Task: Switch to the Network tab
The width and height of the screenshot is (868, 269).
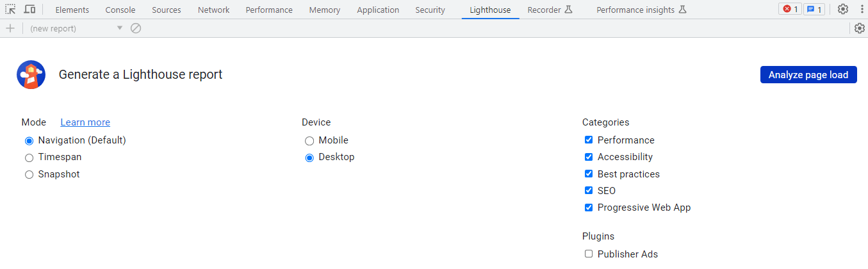Action: (213, 10)
